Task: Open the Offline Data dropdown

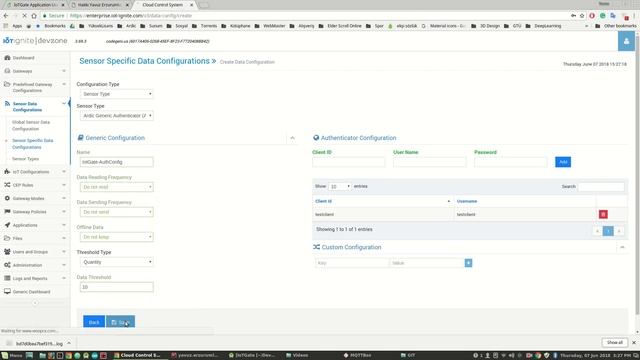Action: pos(117,237)
